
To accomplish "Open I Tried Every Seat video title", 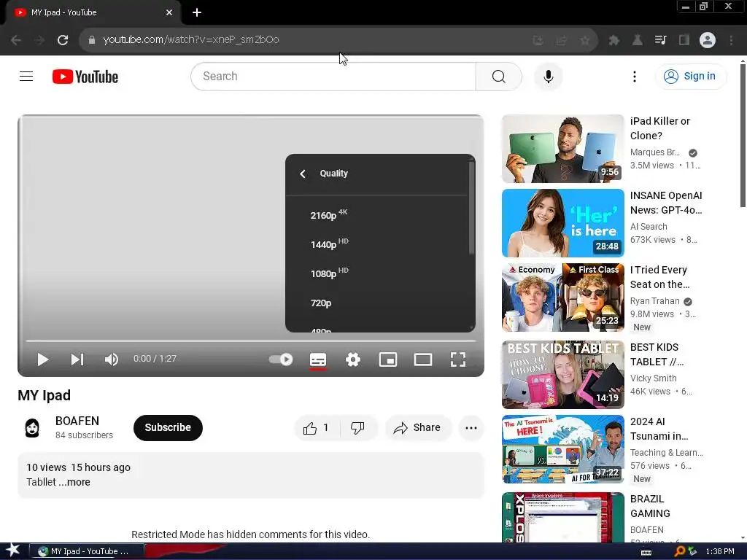I will (x=659, y=277).
